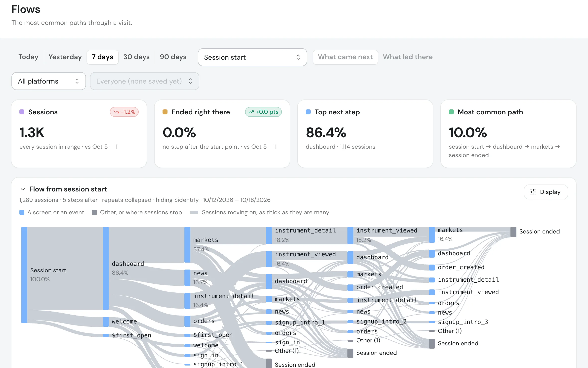Choose the What led there mode
The height and width of the screenshot is (368, 588).
tap(408, 57)
